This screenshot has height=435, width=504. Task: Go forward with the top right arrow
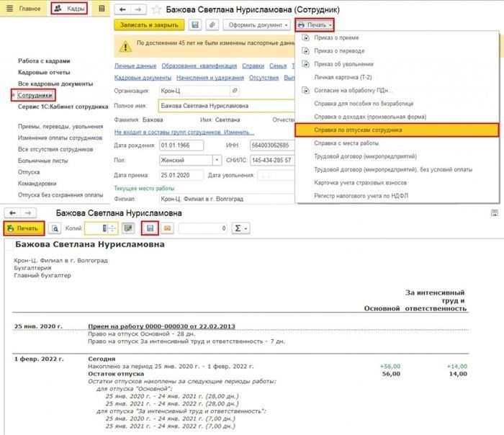tap(138, 9)
